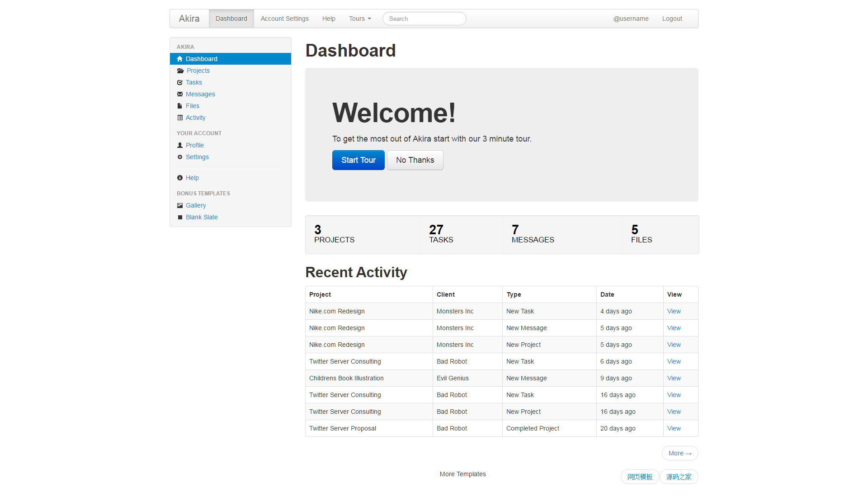
Task: Log out using the Logout link
Action: (x=672, y=19)
